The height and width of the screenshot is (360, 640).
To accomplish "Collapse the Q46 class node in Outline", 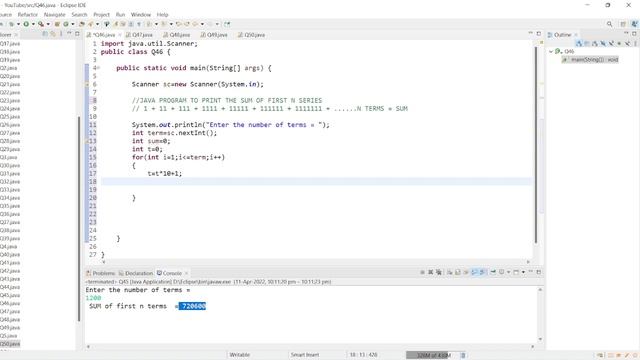I will tap(551, 51).
